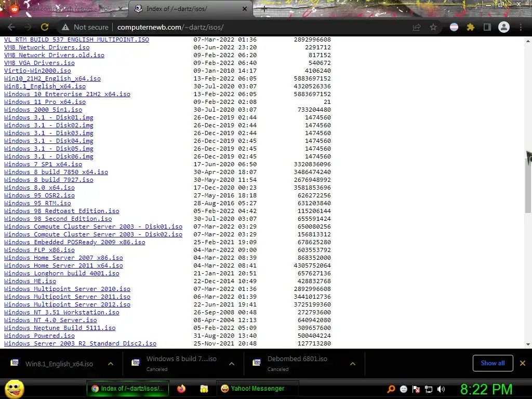
Task: Click the share this page icon
Action: (x=417, y=27)
